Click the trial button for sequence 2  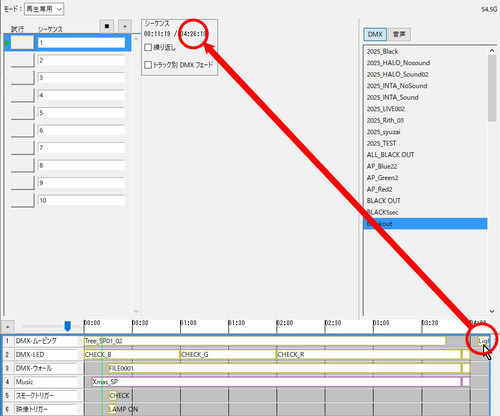(23, 60)
